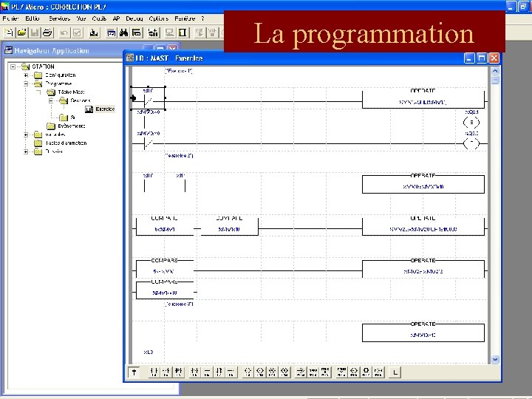The image size is (532, 399).
Task: Select the compare block tool
Action: pos(325,372)
